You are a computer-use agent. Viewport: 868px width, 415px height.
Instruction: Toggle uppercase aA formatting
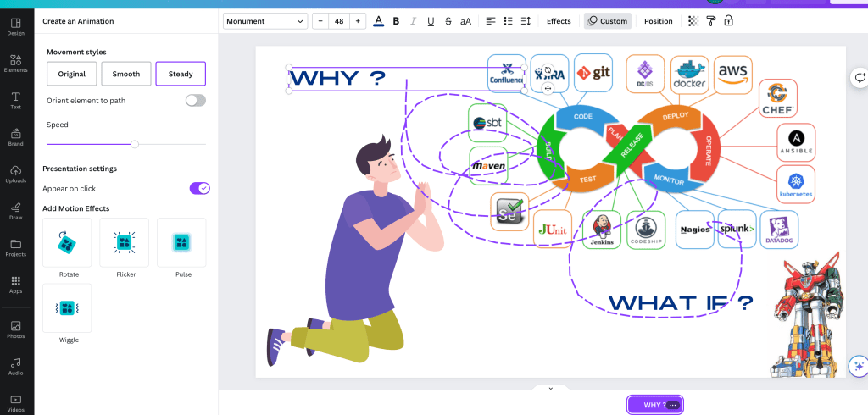point(465,21)
